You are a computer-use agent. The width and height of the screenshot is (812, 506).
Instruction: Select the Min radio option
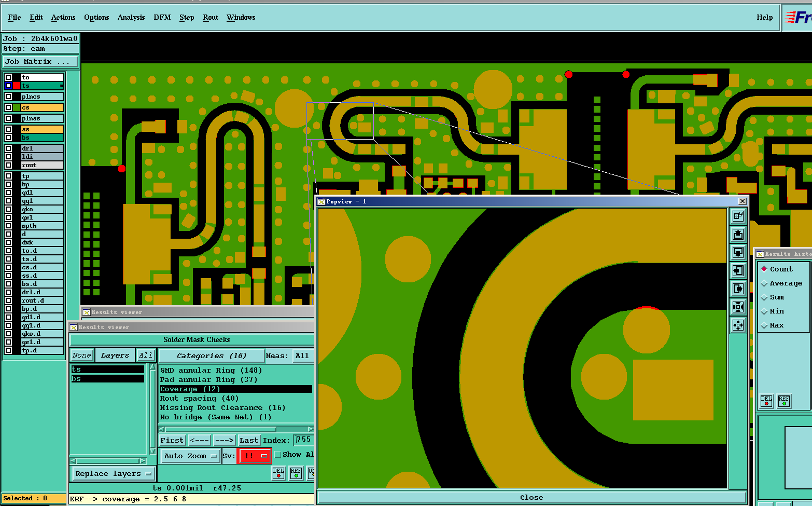coord(764,311)
